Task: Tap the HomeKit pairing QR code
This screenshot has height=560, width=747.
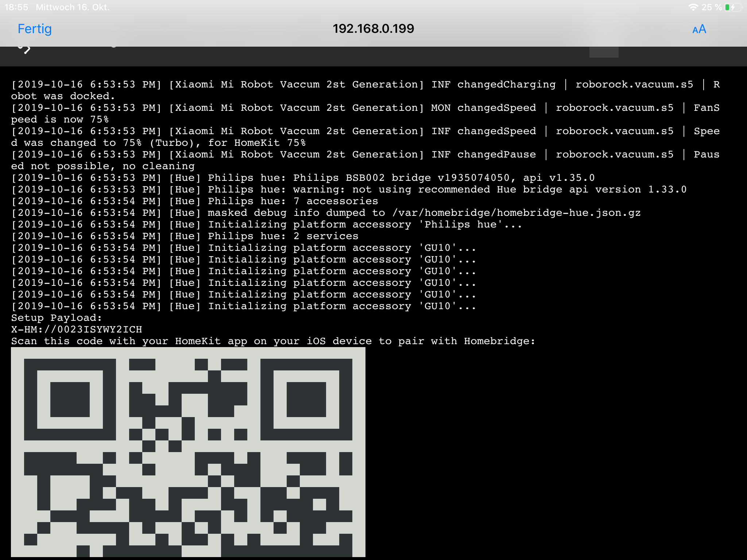Action: 188,452
